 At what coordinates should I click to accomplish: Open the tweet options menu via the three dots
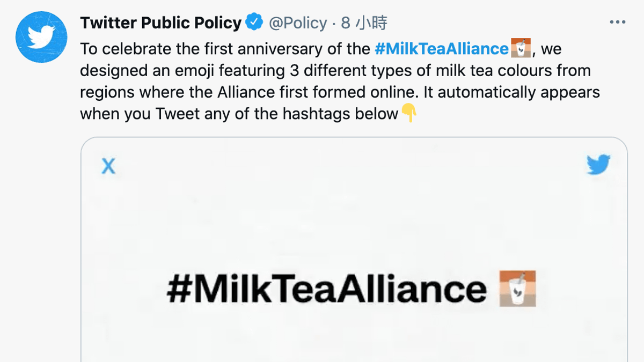click(618, 21)
